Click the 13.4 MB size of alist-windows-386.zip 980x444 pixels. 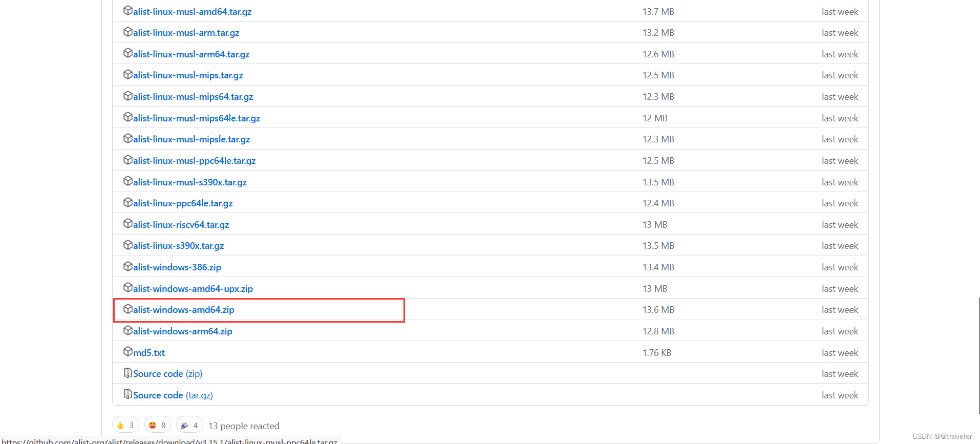pos(658,267)
